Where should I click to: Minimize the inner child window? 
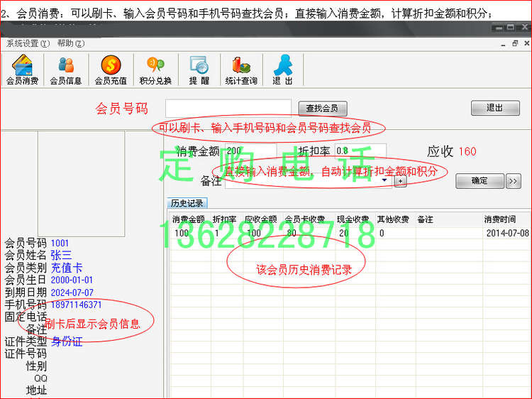(x=503, y=44)
